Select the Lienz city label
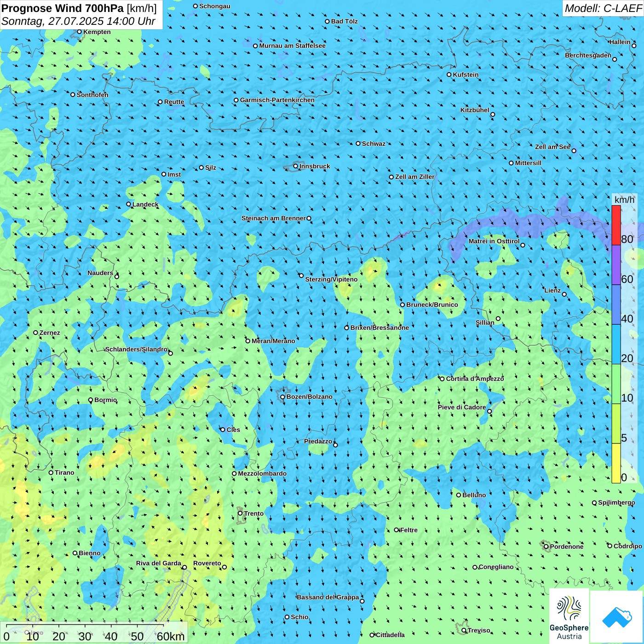Viewport: 644px width, 644px height. (552, 290)
